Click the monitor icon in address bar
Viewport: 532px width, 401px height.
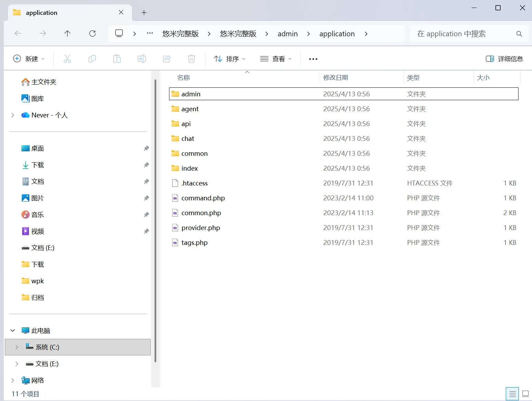click(x=119, y=34)
